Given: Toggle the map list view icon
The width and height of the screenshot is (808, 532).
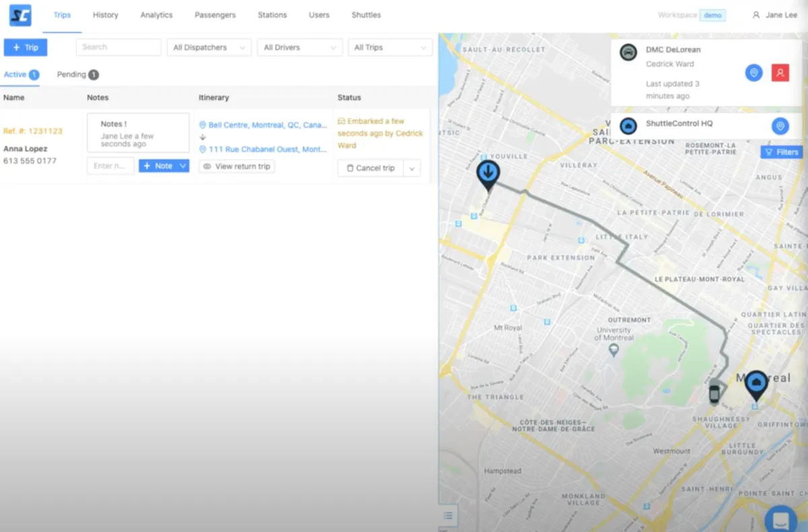Looking at the screenshot, I should tap(448, 516).
